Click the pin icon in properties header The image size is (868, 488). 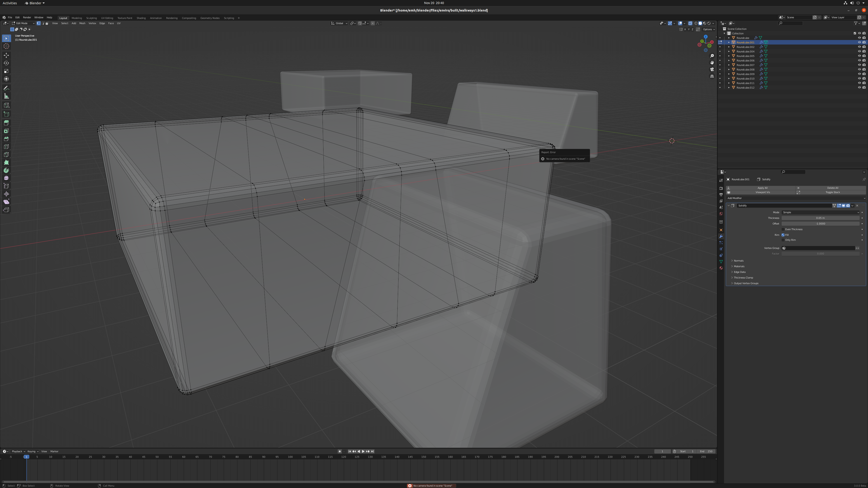point(864,180)
